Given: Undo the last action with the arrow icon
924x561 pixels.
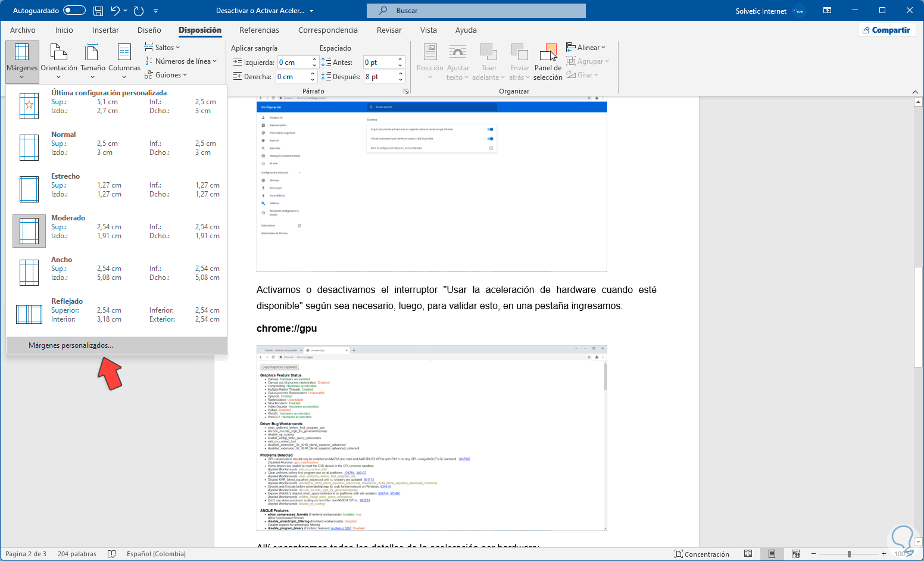Looking at the screenshot, I should [x=115, y=11].
